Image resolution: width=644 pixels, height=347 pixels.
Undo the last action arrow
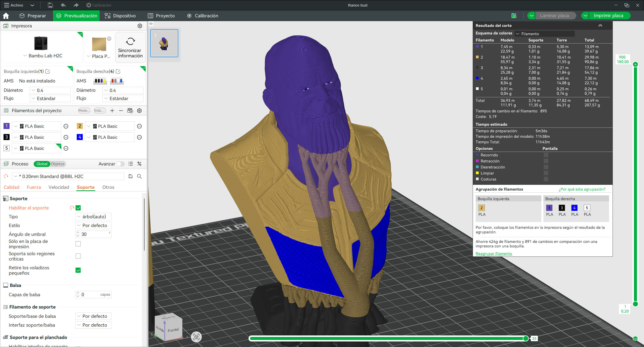[63, 5]
